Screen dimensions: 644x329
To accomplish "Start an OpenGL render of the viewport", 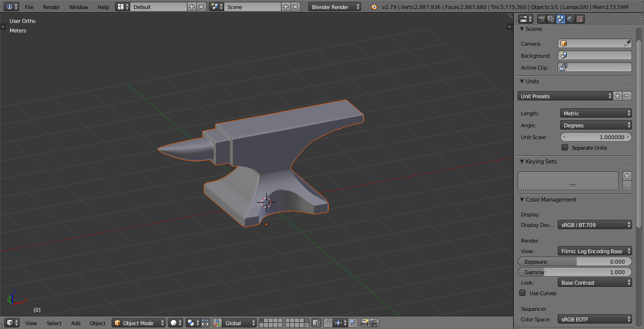I will pyautogui.click(x=364, y=323).
